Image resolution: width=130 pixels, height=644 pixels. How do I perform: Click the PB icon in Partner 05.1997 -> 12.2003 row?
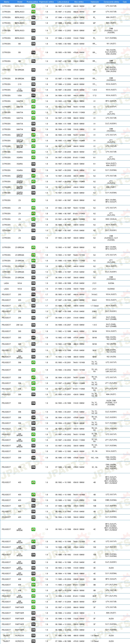point(33,608)
